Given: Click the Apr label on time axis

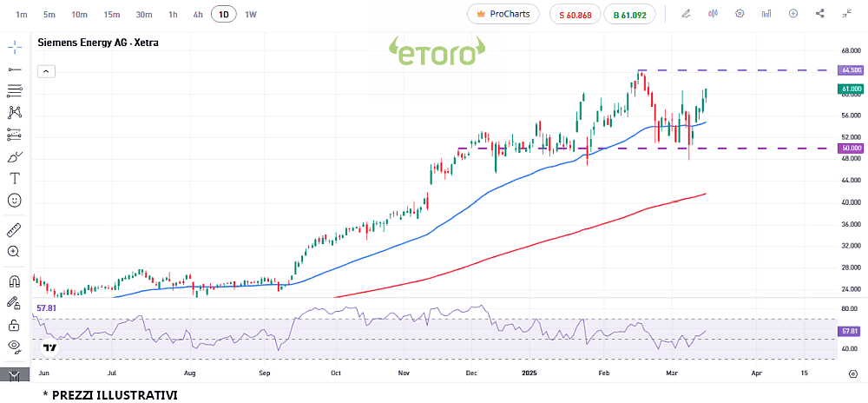Looking at the screenshot, I should 757,373.
